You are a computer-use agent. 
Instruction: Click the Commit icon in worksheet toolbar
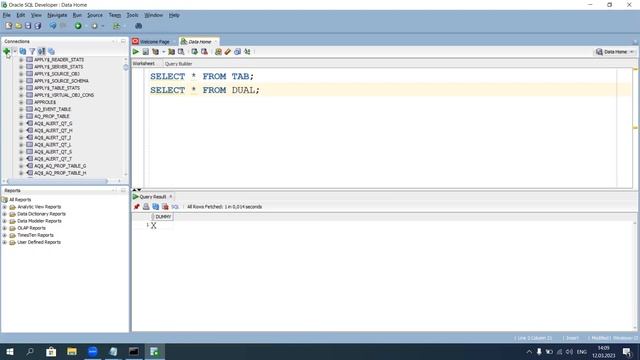tap(195, 51)
